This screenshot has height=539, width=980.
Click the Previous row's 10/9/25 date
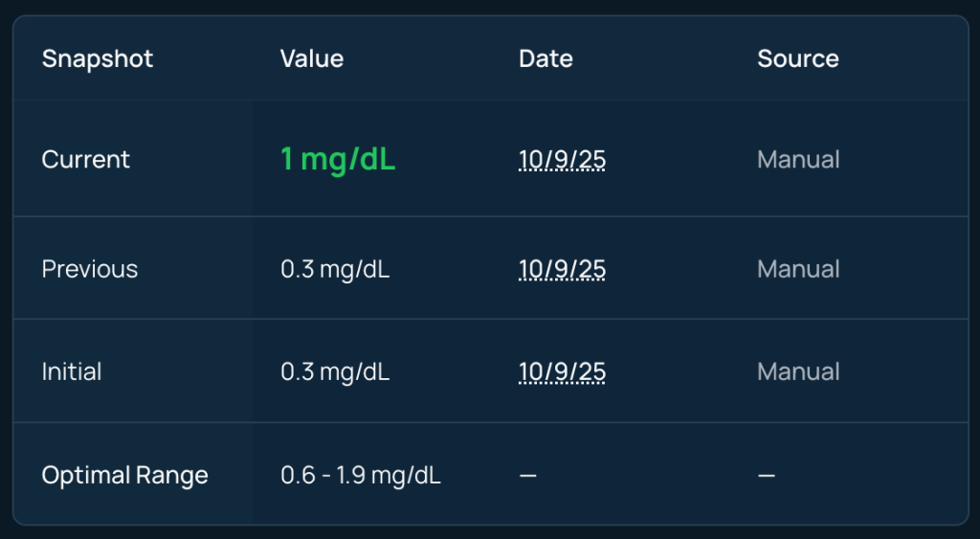(x=562, y=270)
